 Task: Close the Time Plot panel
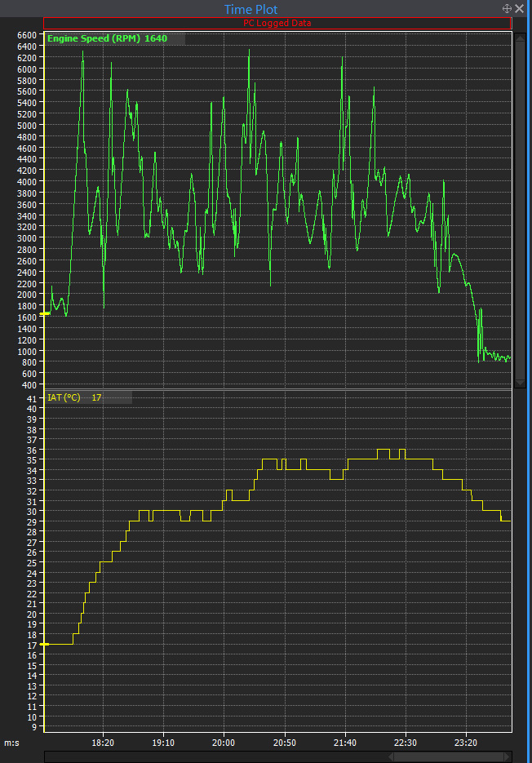[520, 8]
